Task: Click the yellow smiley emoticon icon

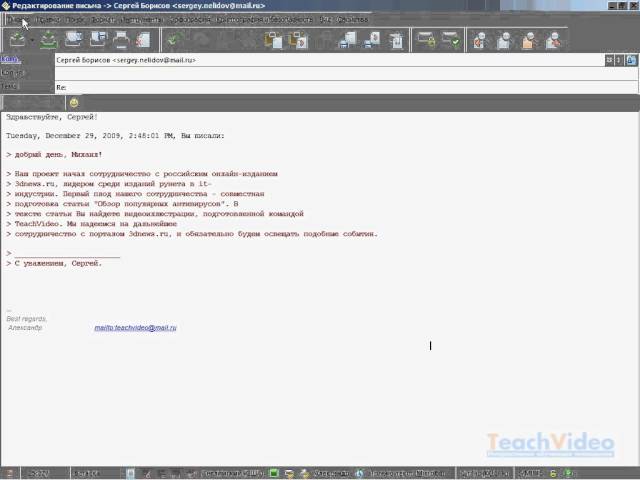Action: pyautogui.click(x=74, y=103)
